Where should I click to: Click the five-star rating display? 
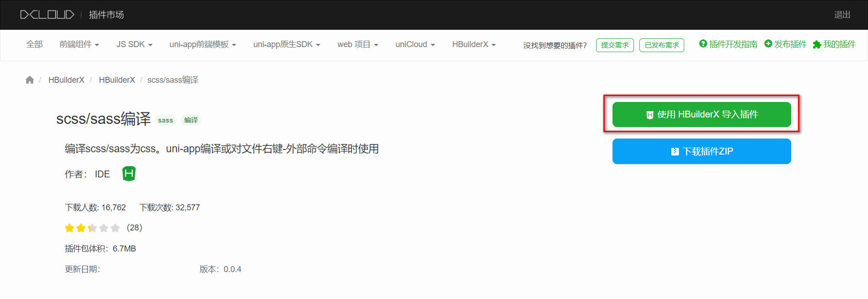92,228
